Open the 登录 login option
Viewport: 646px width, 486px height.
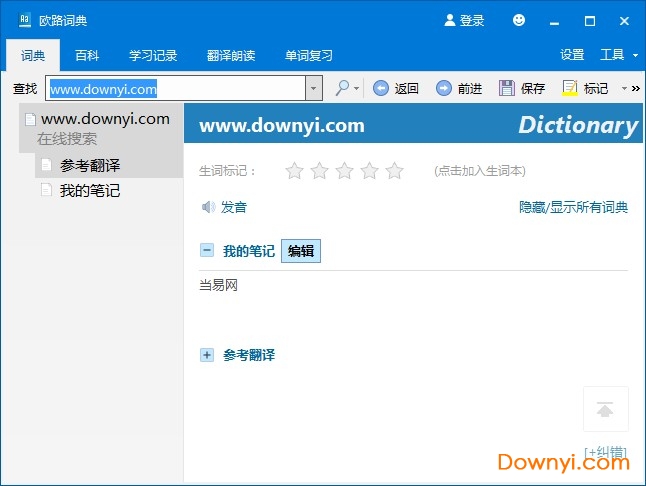point(464,21)
